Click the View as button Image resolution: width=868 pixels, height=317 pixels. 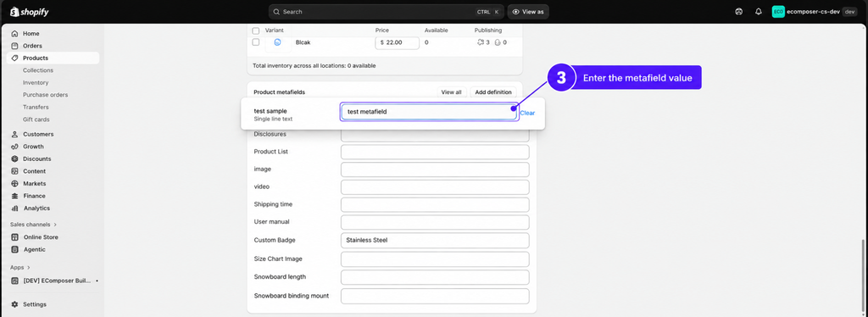[x=528, y=12]
